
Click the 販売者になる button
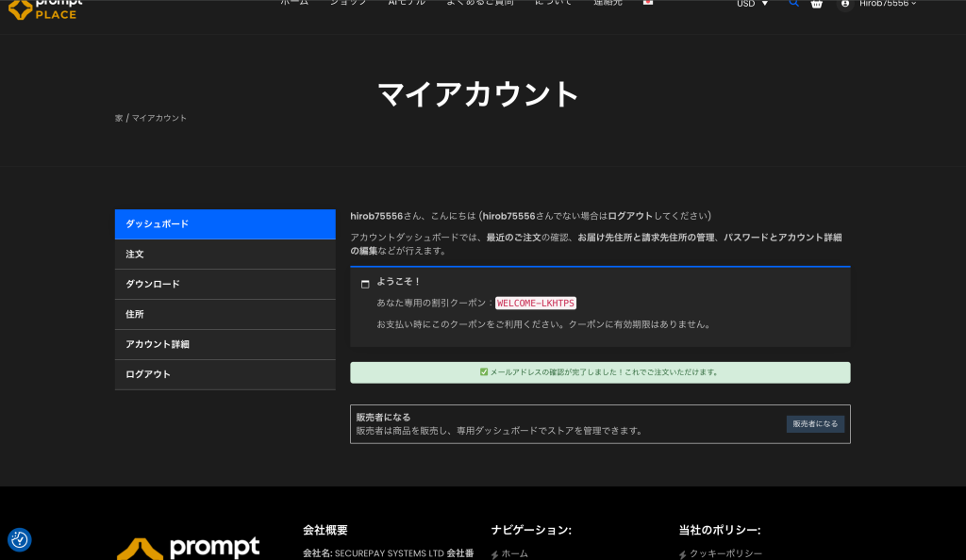(815, 424)
